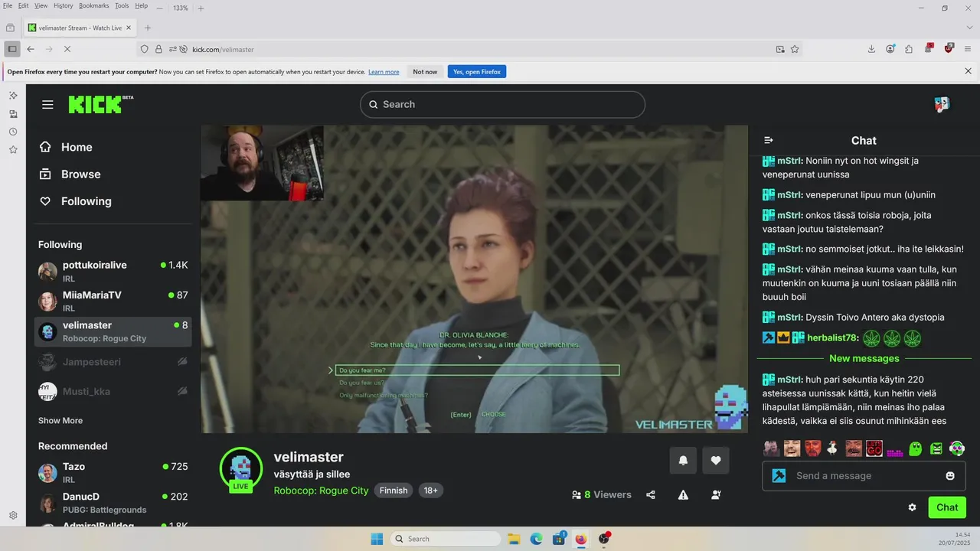Viewport: 980px width, 551px height.
Task: Click the Learn more link
Action: tap(384, 72)
